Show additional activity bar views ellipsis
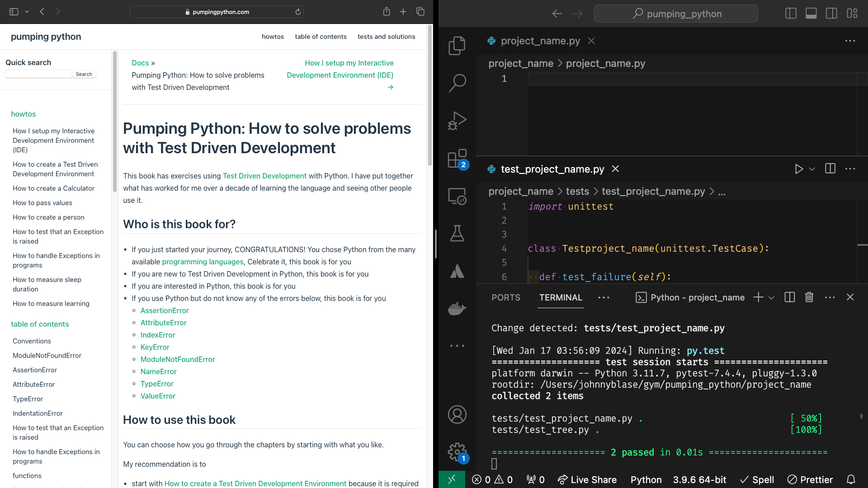 click(457, 346)
